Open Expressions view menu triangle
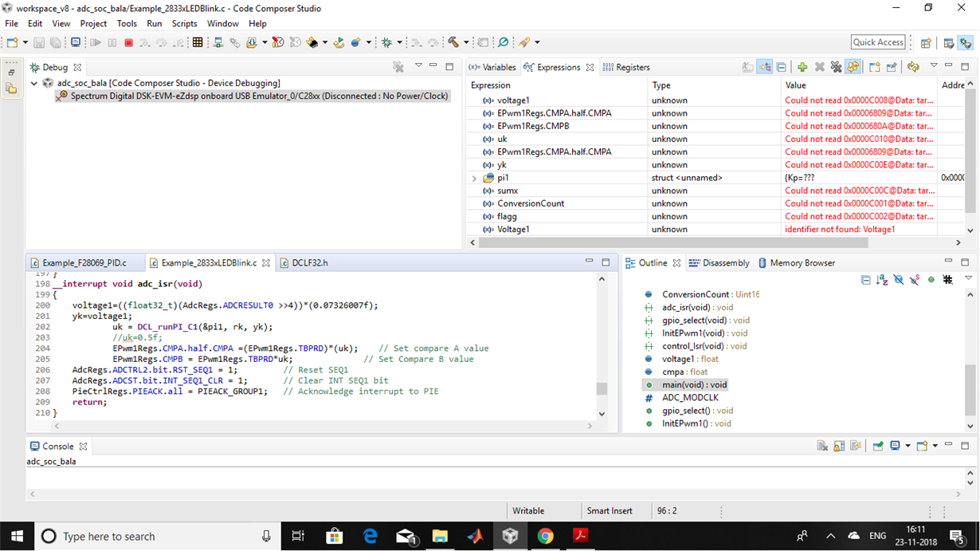This screenshot has width=980, height=551. coord(934,65)
